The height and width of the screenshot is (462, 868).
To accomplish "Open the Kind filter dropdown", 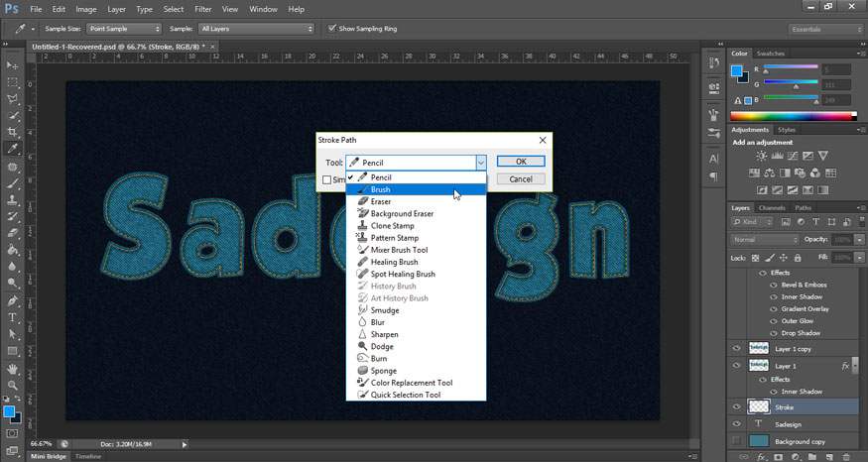I will click(x=752, y=222).
